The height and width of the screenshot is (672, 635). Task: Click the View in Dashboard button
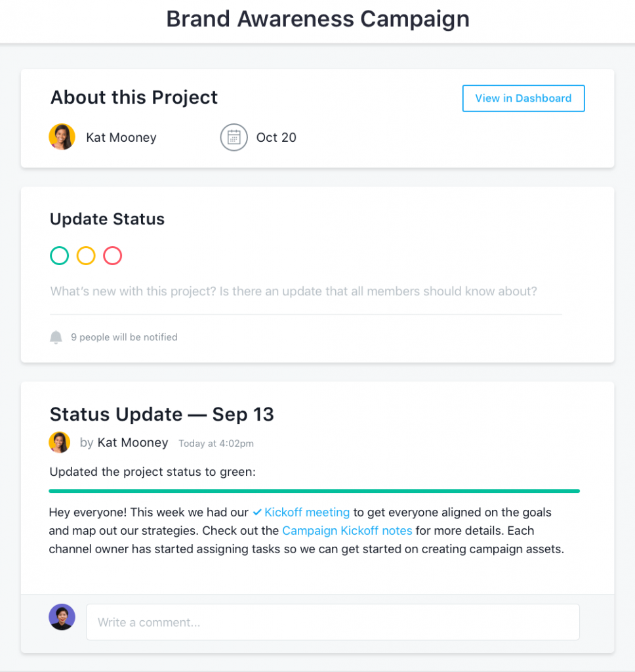523,98
